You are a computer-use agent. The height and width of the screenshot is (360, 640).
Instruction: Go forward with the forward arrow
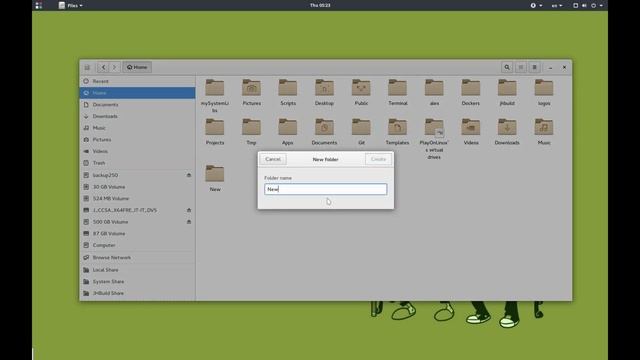pyautogui.click(x=115, y=67)
